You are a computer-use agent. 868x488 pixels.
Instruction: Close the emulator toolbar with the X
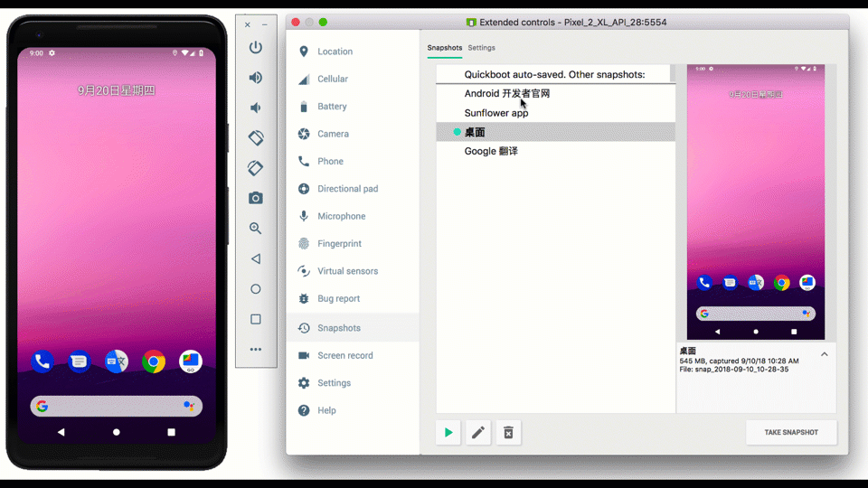coord(248,24)
